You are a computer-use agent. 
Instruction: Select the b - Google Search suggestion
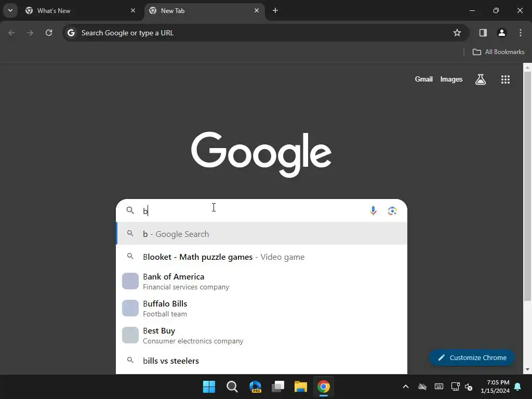pyautogui.click(x=262, y=234)
